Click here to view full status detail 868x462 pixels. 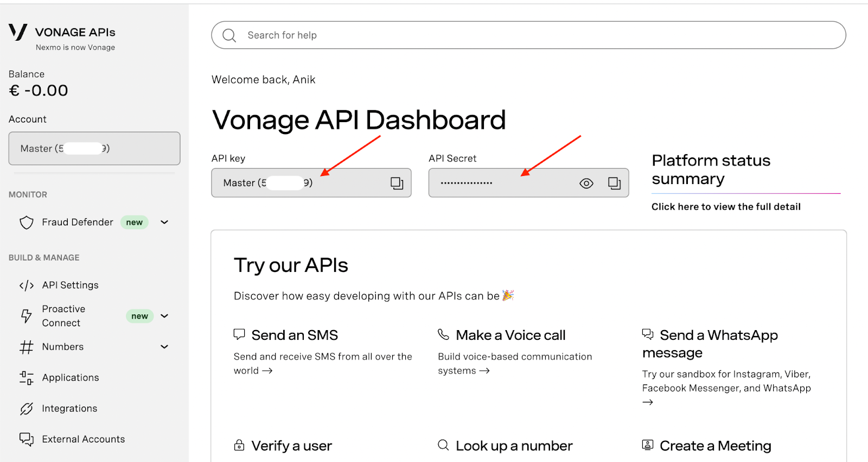click(726, 207)
